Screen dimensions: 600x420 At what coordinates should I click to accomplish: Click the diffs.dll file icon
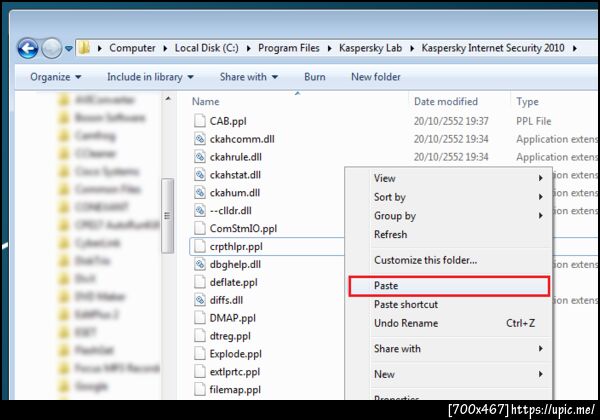click(x=200, y=300)
